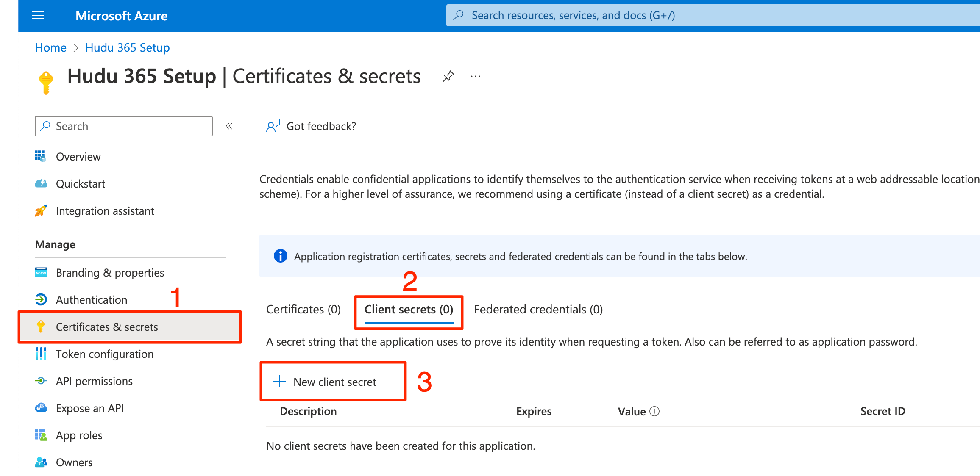
Task: Click the Overview grid icon
Action: click(x=41, y=156)
